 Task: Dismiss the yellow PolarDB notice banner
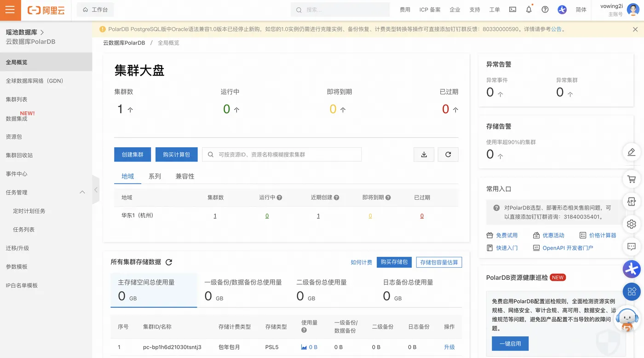click(635, 29)
